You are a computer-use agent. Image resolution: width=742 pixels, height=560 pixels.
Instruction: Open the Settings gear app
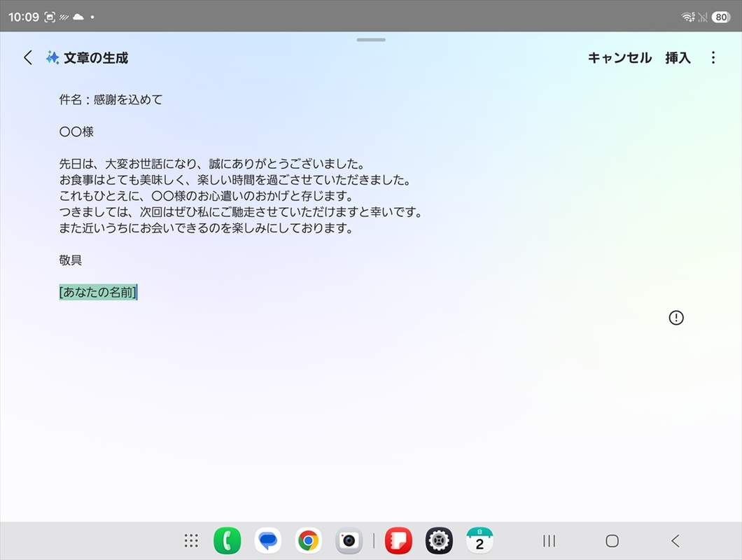pyautogui.click(x=439, y=540)
